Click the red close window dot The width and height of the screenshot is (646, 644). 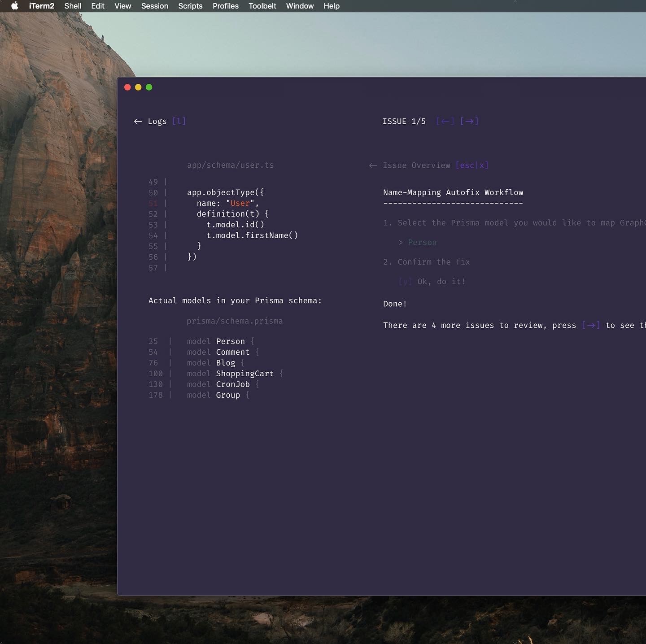tap(127, 87)
